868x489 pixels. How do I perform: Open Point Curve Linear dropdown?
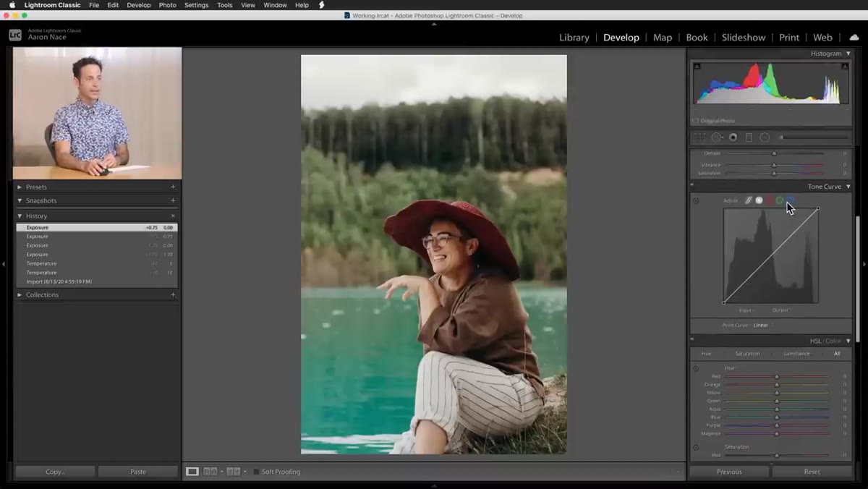(x=763, y=326)
